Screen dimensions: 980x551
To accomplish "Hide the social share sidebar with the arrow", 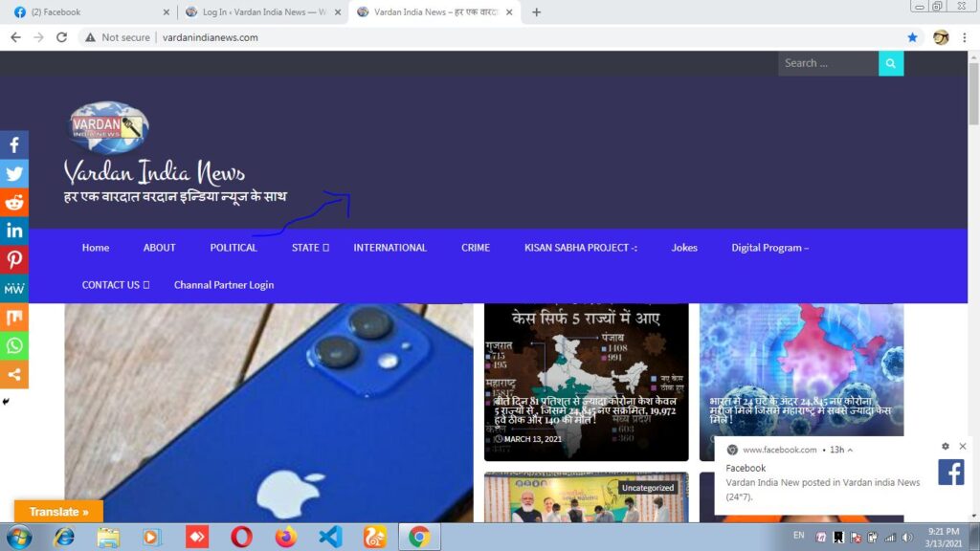I will tap(6, 402).
